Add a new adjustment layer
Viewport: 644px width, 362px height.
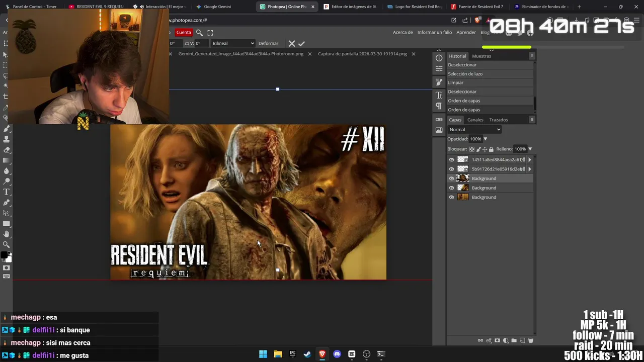click(x=506, y=340)
